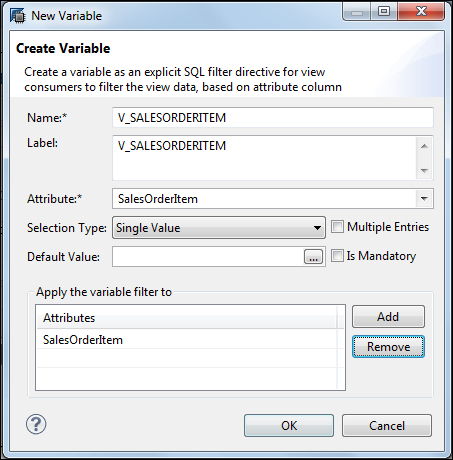The height and width of the screenshot is (460, 453).
Task: Maximize the New Variable dialog
Action: [x=384, y=12]
